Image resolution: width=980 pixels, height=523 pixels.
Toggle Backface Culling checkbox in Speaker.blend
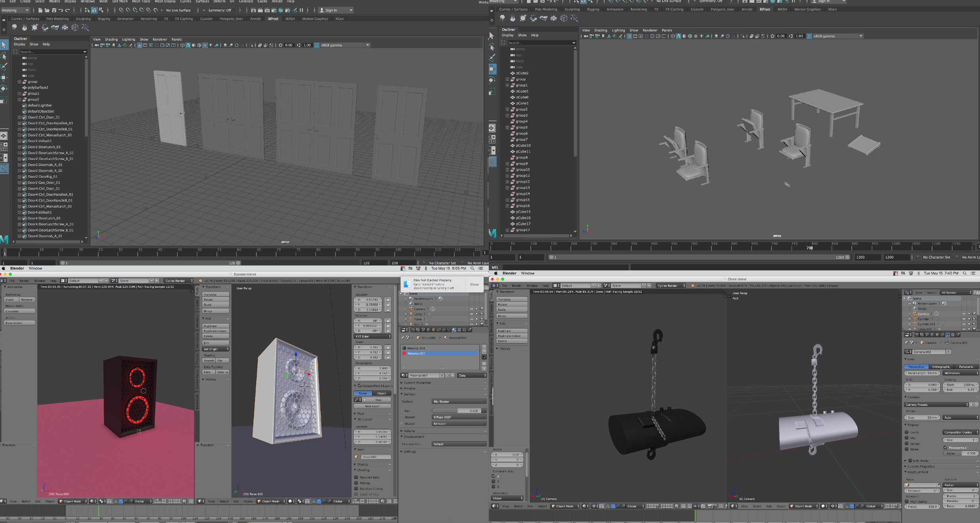(356, 488)
